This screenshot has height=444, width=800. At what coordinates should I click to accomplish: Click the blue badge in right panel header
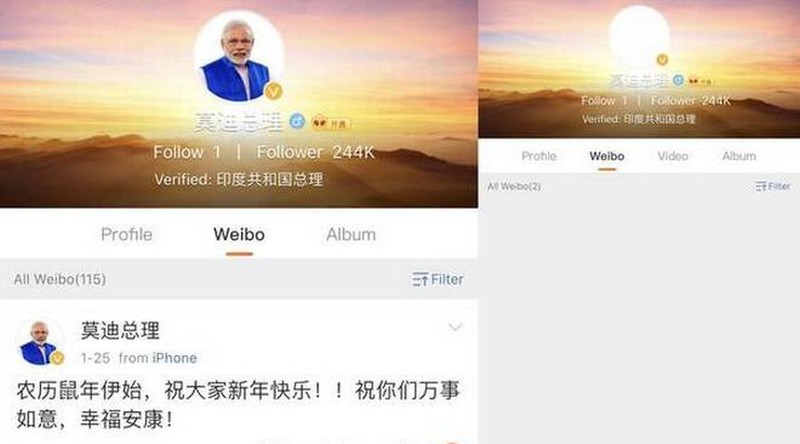678,80
